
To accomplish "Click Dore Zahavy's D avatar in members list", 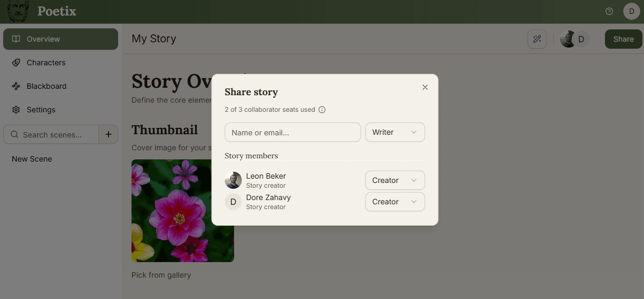I will coord(233,202).
